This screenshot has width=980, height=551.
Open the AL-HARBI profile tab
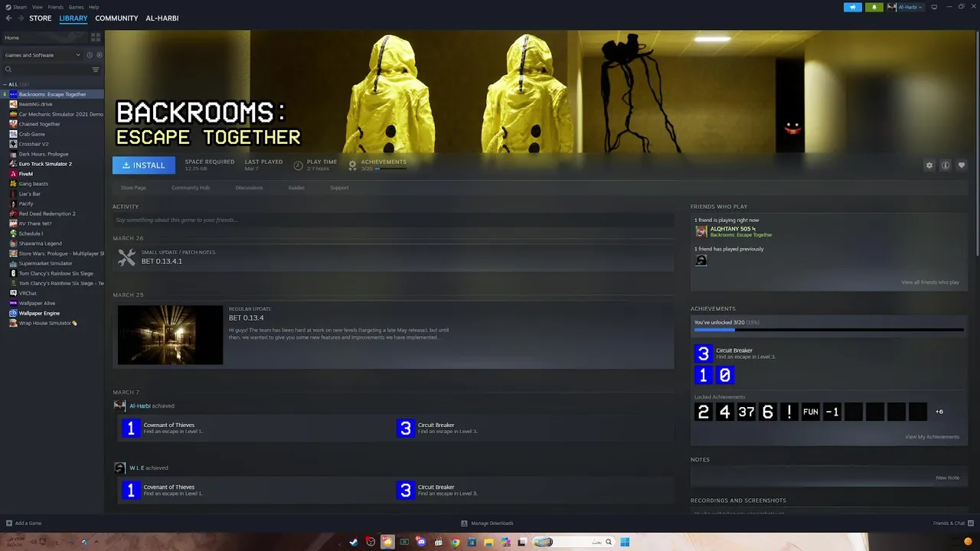tap(162, 18)
